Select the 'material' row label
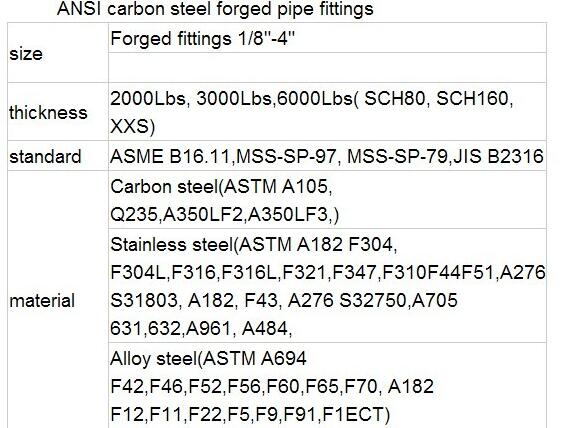This screenshot has height=428, width=582. coord(42,301)
